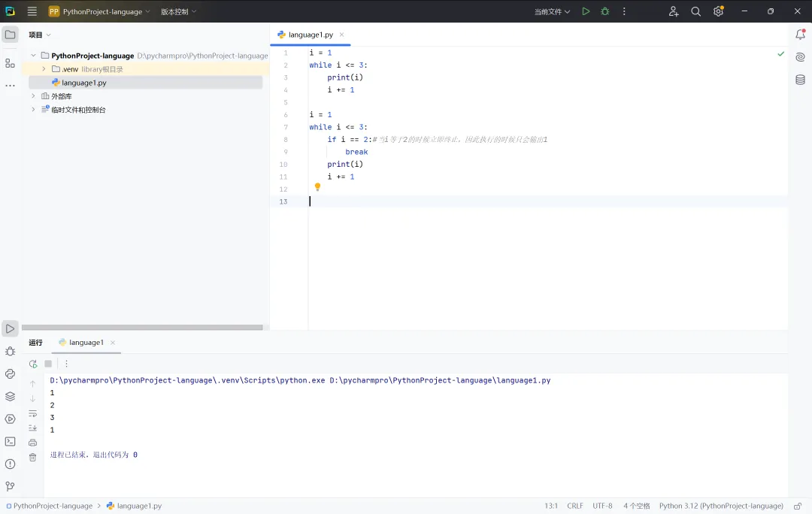Open the Git version control tool window icon
This screenshot has width=812, height=514.
pyautogui.click(x=10, y=486)
